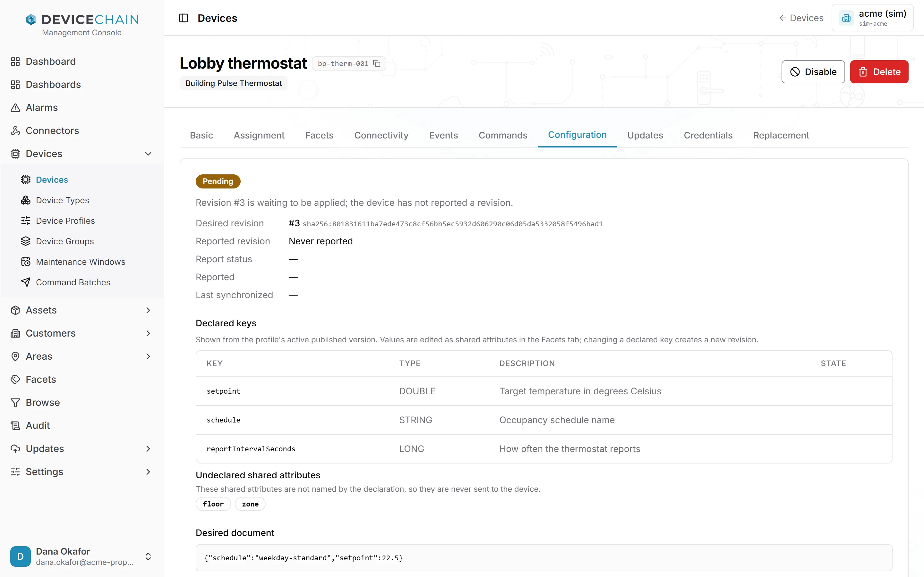924x577 pixels.
Task: Copy the bp-therm-001 device ID
Action: click(x=376, y=63)
